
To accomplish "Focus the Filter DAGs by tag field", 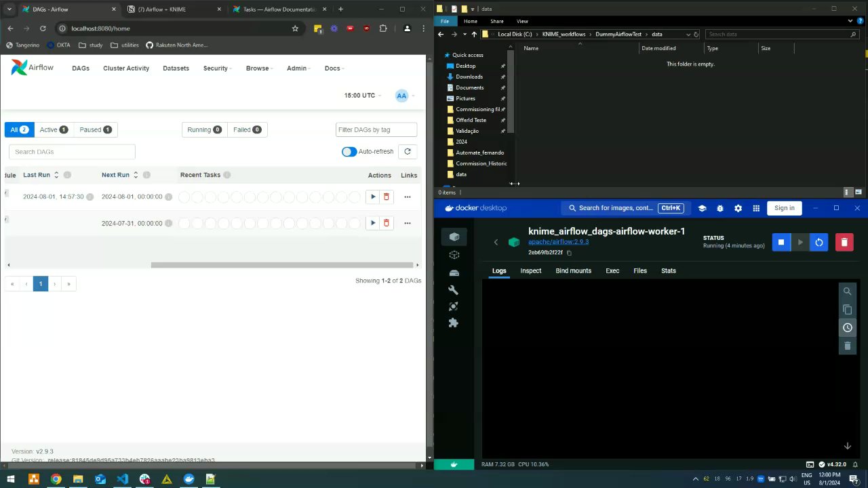I will tap(376, 129).
